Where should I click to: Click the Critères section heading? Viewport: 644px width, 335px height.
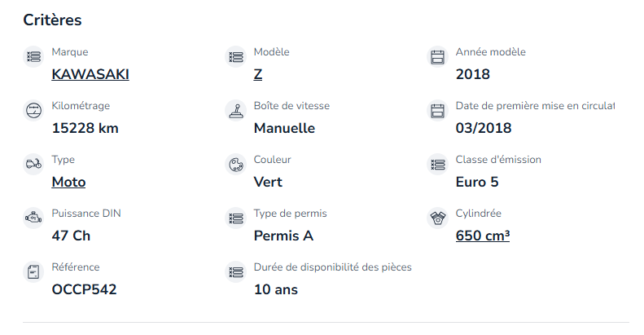(x=52, y=20)
